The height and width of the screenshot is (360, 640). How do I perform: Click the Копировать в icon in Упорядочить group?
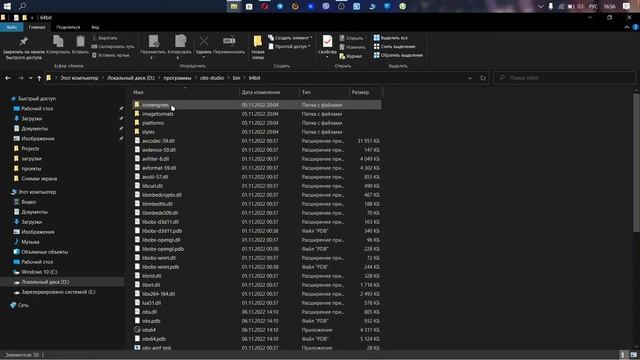click(x=180, y=41)
